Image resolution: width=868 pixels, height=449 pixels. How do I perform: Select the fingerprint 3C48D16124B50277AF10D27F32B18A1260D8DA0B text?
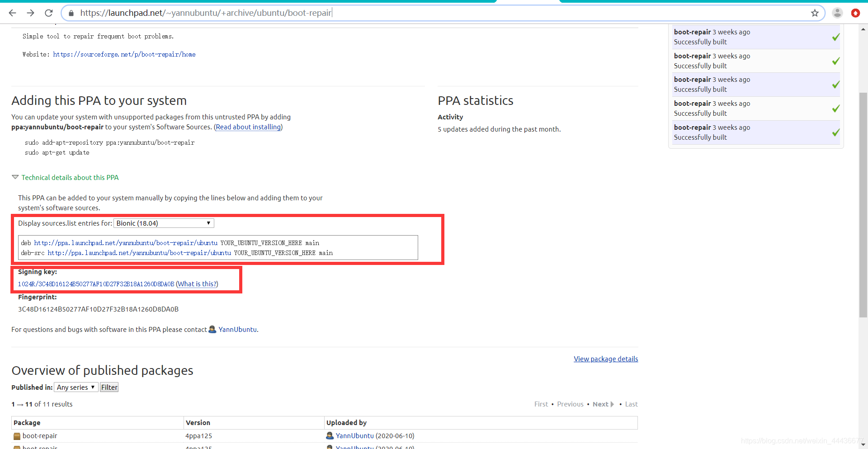coord(98,309)
